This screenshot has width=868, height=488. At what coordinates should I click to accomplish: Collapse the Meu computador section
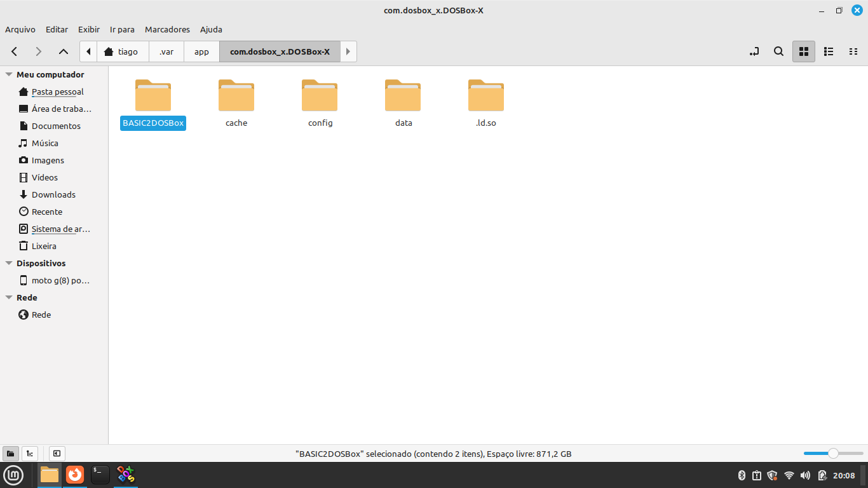click(9, 74)
